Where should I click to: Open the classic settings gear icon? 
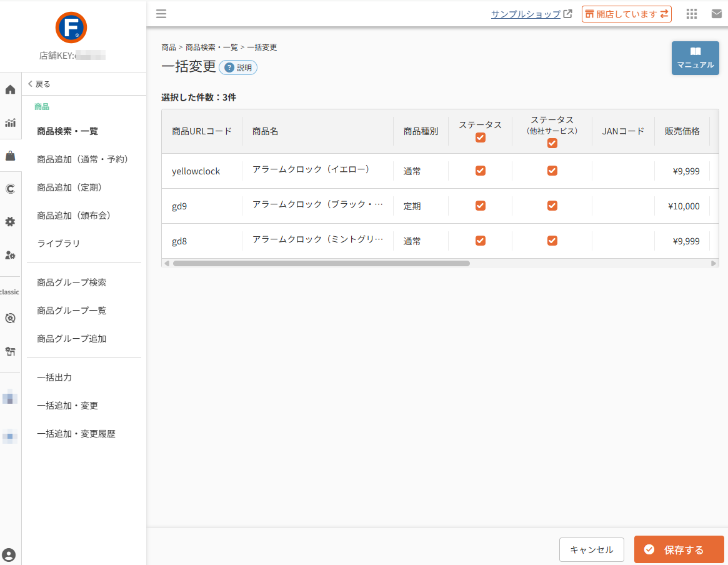(x=10, y=318)
